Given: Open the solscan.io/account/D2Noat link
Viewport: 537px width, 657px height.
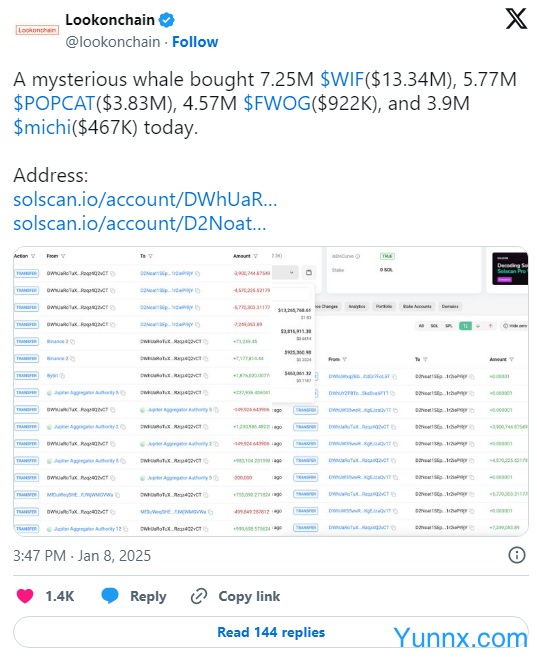Looking at the screenshot, I should (139, 223).
